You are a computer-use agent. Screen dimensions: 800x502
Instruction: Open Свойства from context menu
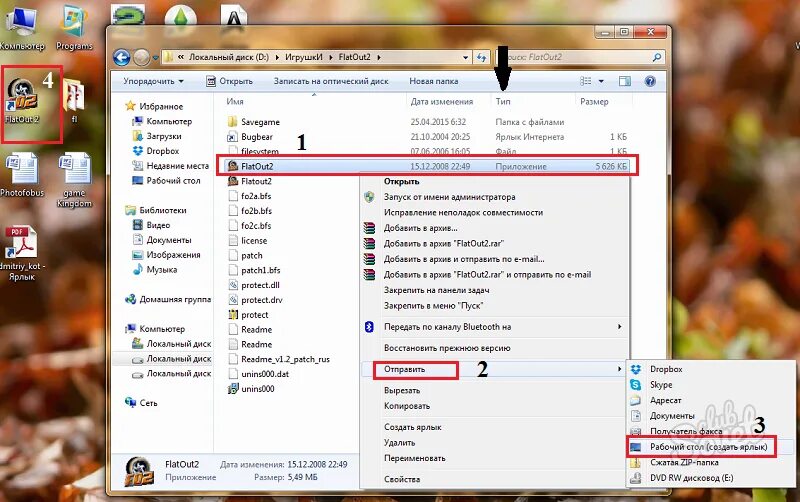tap(402, 480)
